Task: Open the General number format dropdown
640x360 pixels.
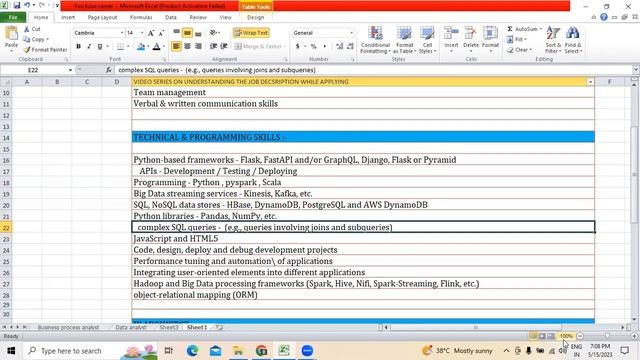Action: [x=351, y=33]
